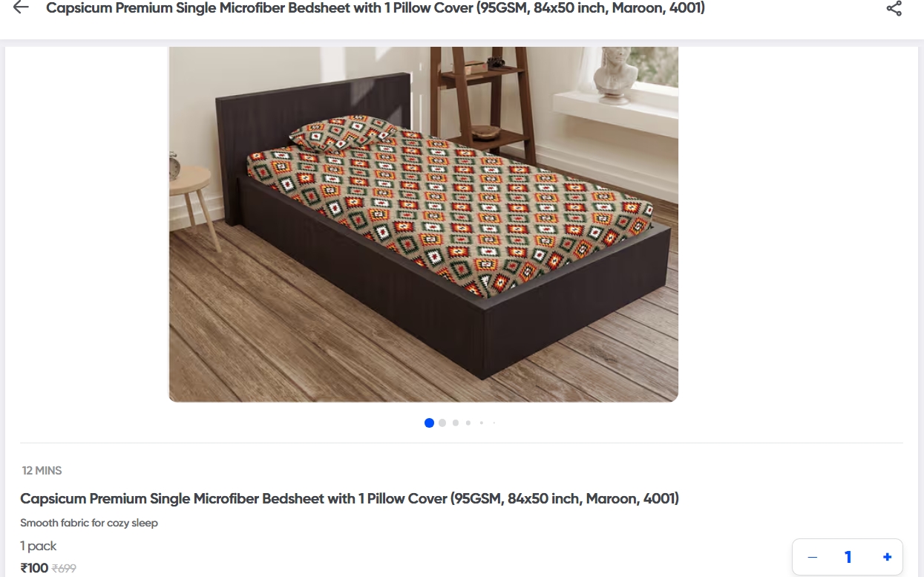This screenshot has width=924, height=577.
Task: Increase quantity with the plus icon
Action: pos(887,557)
